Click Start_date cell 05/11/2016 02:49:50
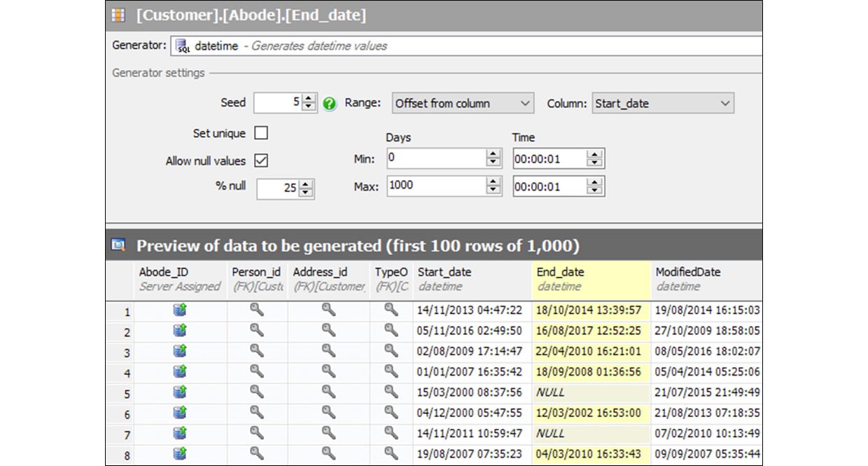 (472, 331)
